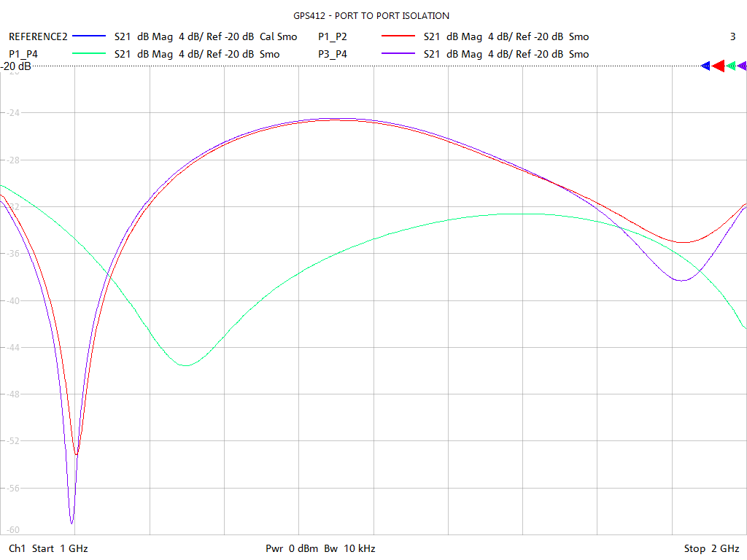Click the red reference marker triangle
This screenshot has height=560, width=747.
click(719, 66)
